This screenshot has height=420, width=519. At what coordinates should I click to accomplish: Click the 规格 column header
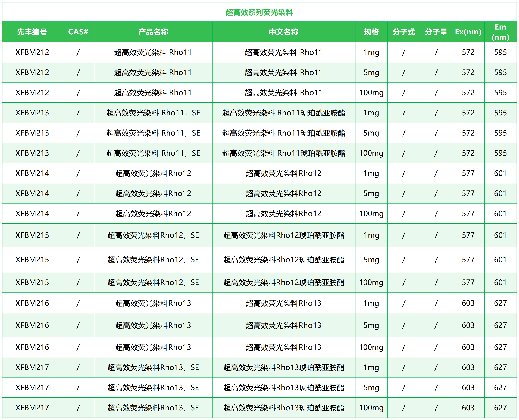pos(371,32)
